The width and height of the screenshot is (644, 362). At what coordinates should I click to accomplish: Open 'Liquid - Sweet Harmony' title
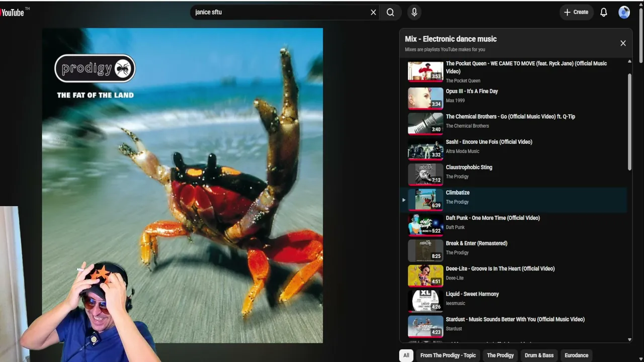pyautogui.click(x=472, y=294)
